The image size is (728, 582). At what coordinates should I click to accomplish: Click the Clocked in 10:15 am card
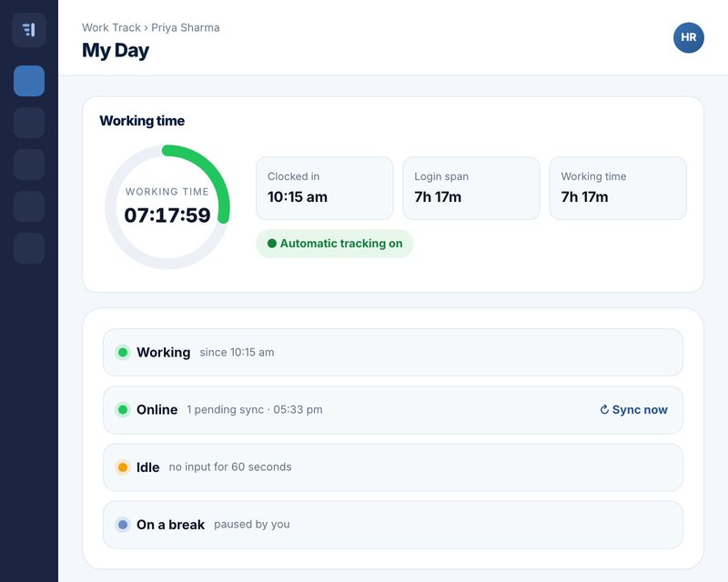(325, 188)
